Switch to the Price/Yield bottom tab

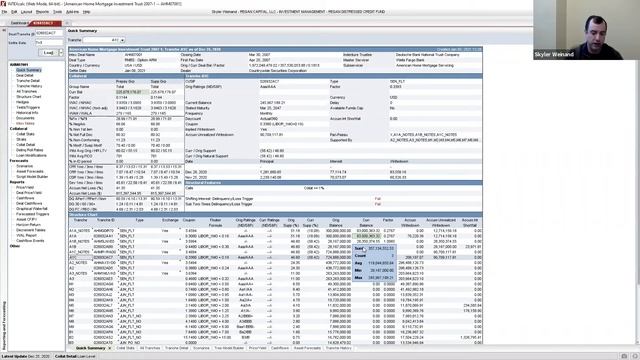point(258,348)
